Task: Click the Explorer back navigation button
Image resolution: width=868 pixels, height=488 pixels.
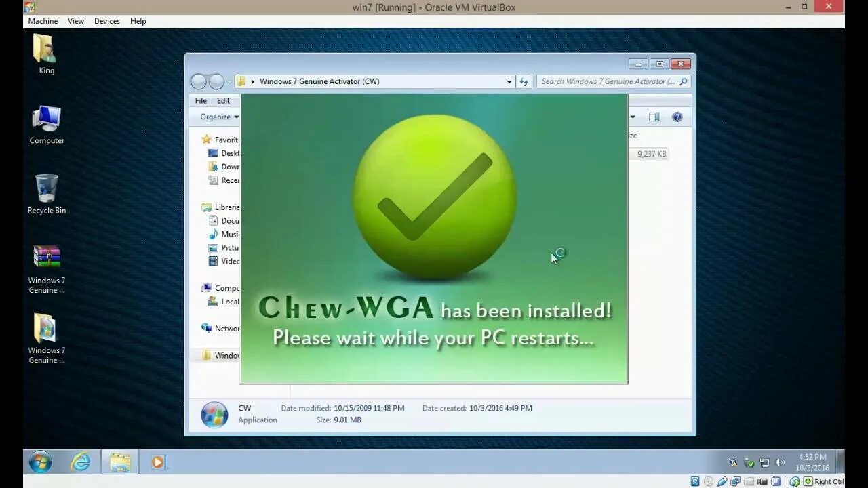Action: coord(199,81)
